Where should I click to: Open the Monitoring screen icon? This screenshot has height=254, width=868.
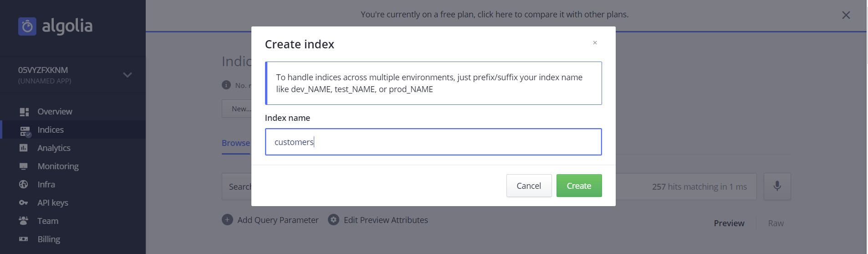pos(24,166)
